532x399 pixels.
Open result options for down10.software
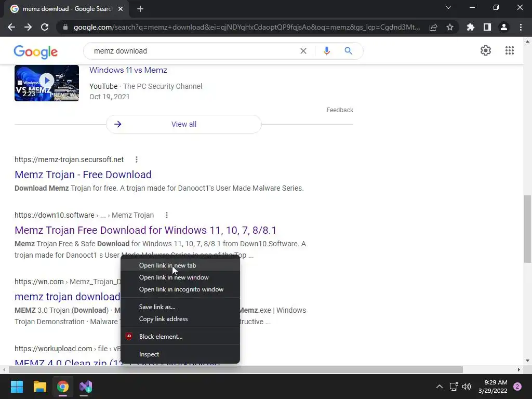(x=167, y=215)
